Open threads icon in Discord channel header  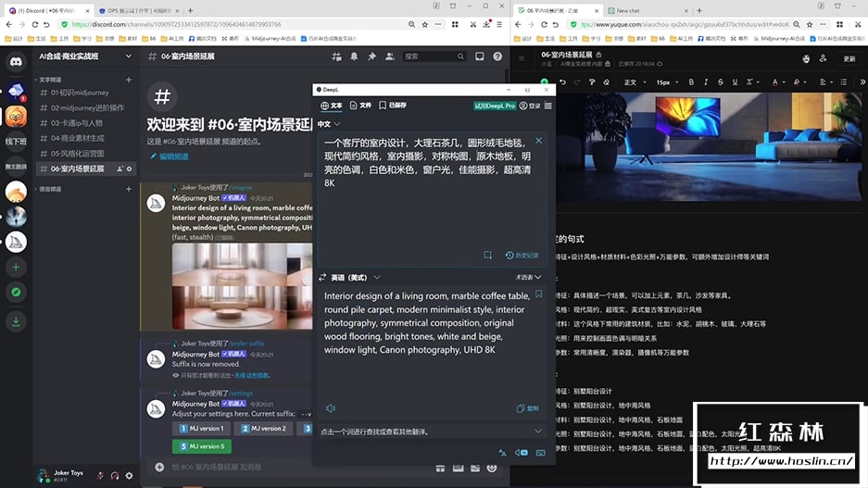pos(336,56)
